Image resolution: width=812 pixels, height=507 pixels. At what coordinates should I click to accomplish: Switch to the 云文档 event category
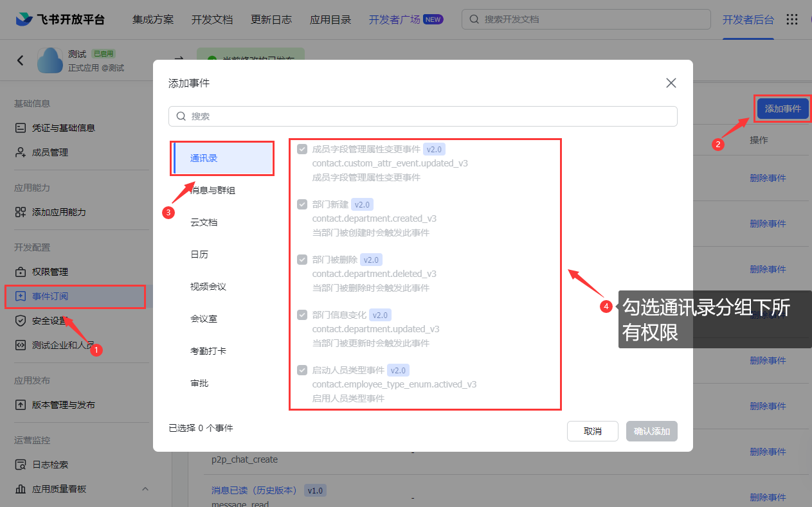204,222
